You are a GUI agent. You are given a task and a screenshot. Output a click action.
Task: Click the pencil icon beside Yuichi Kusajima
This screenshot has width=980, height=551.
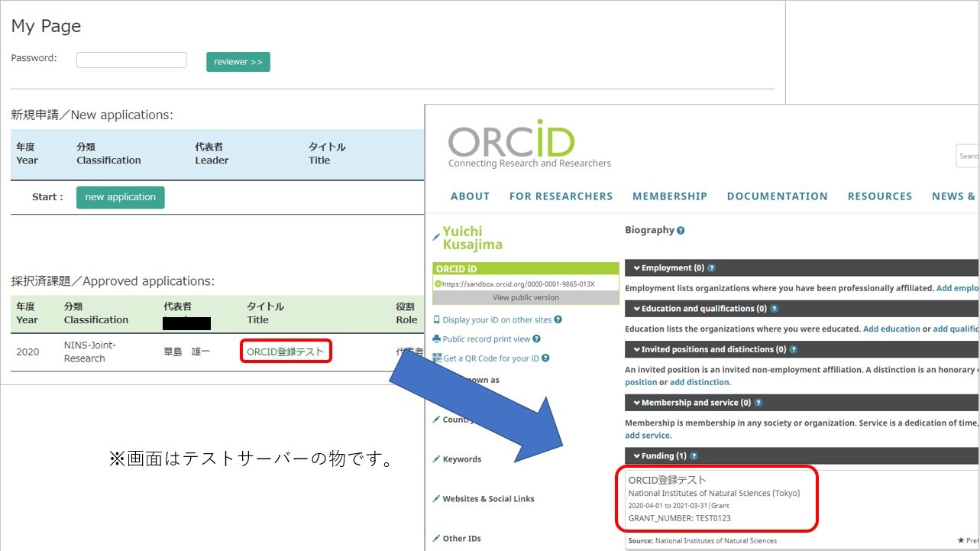pyautogui.click(x=436, y=238)
